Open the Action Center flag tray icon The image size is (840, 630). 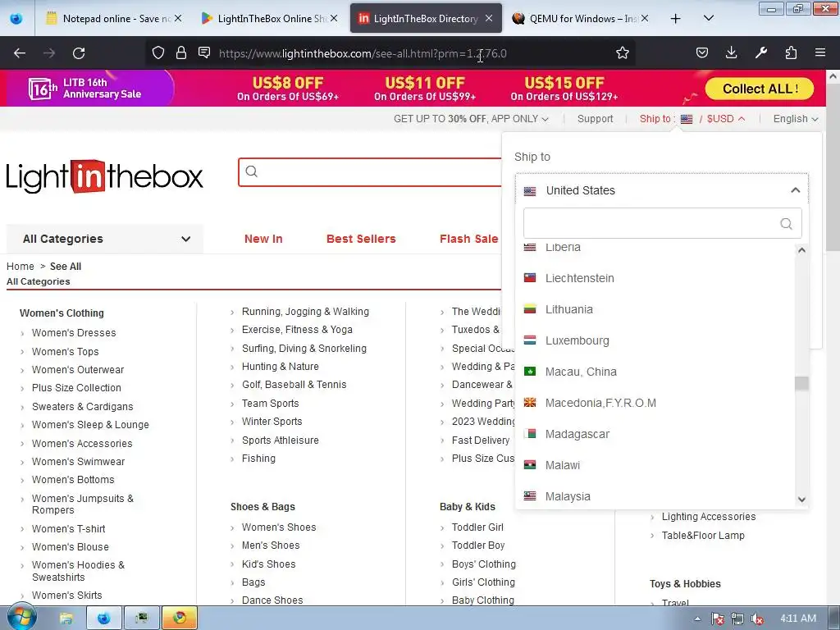pos(717,619)
